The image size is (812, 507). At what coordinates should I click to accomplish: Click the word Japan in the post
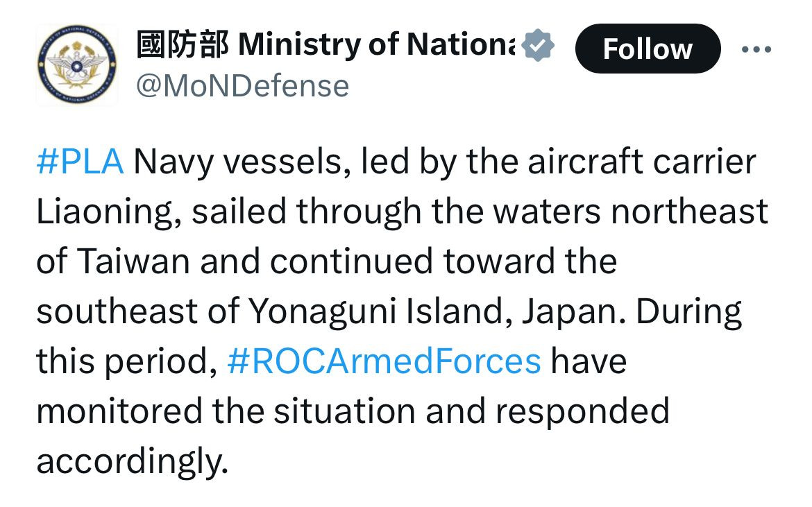tap(570, 311)
